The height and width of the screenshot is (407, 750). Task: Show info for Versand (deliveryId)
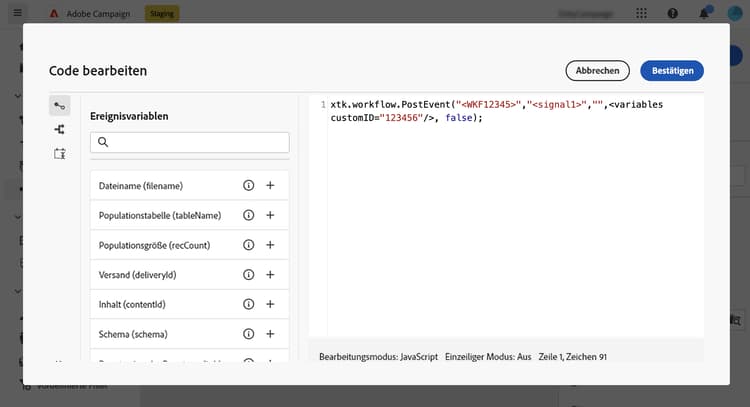coord(248,274)
